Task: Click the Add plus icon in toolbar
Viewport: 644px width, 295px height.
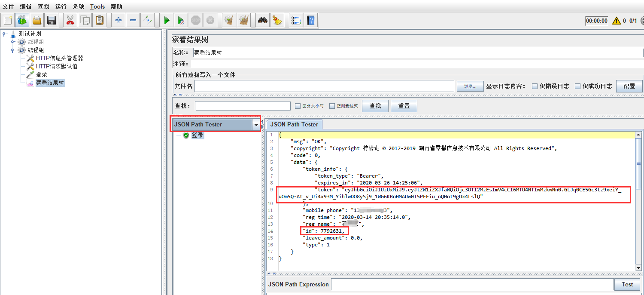Action: [x=118, y=20]
